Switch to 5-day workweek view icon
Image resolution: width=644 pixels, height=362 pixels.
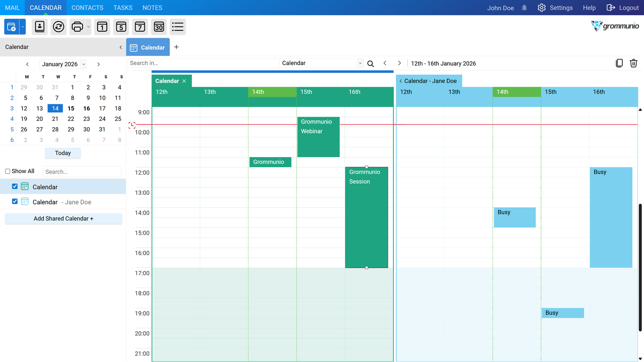121,27
